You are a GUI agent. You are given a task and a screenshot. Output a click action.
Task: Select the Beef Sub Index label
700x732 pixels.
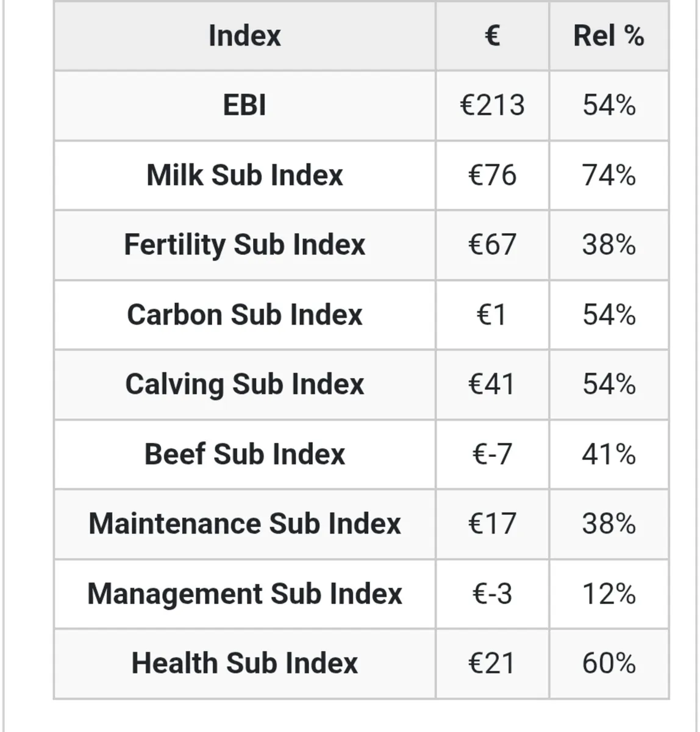[x=245, y=454]
